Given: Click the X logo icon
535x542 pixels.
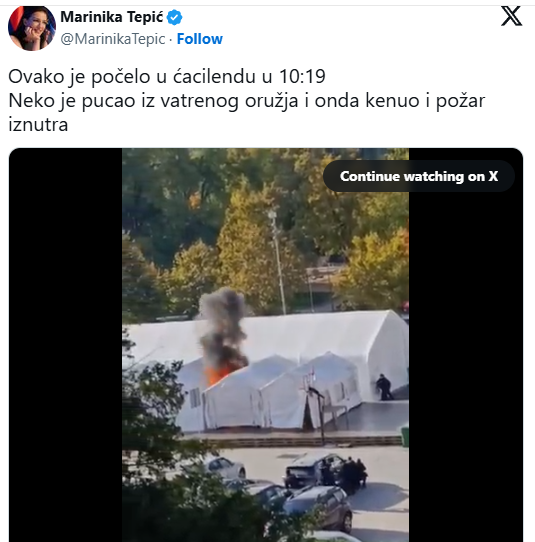Looking at the screenshot, I should pyautogui.click(x=511, y=16).
